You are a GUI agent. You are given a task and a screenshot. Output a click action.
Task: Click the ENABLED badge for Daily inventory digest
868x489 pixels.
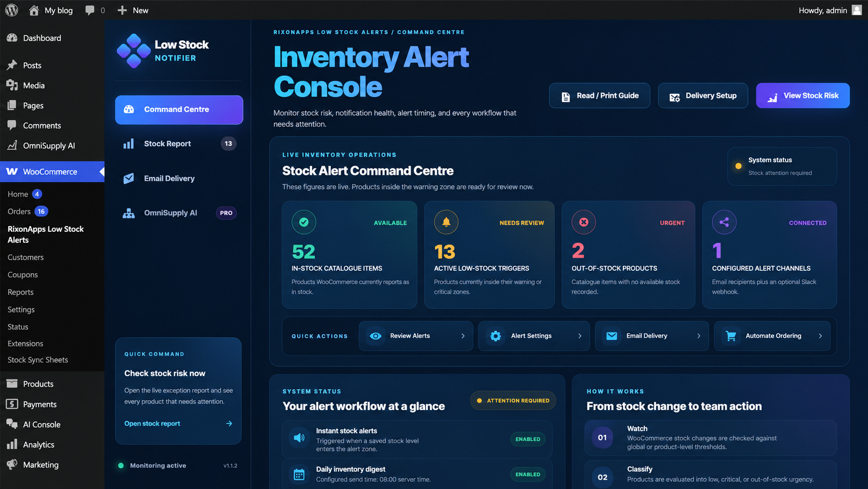point(528,474)
